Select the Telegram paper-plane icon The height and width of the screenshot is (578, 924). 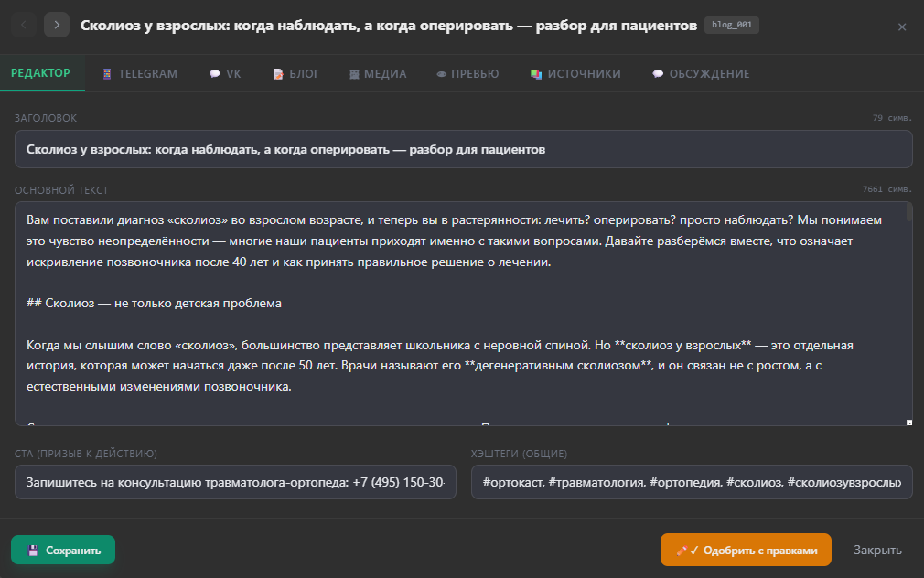pos(107,74)
